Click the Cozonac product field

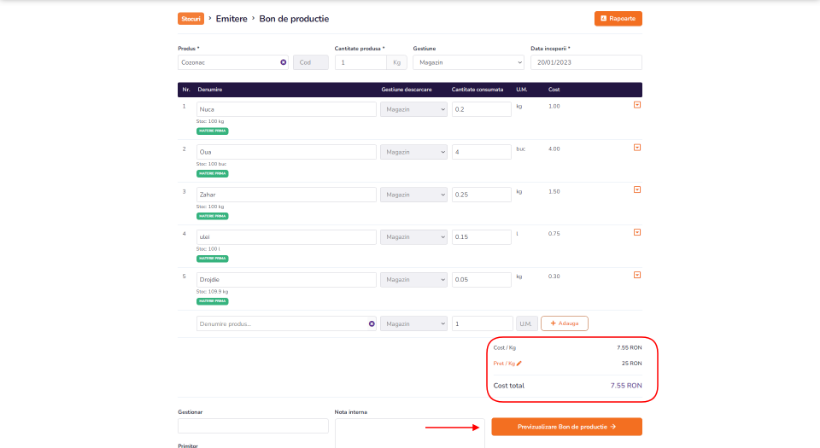click(x=233, y=62)
